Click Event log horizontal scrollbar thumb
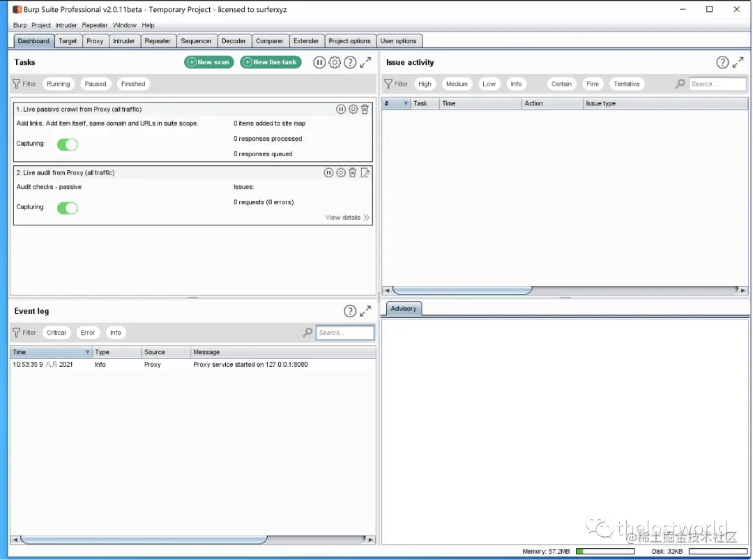 click(x=144, y=539)
